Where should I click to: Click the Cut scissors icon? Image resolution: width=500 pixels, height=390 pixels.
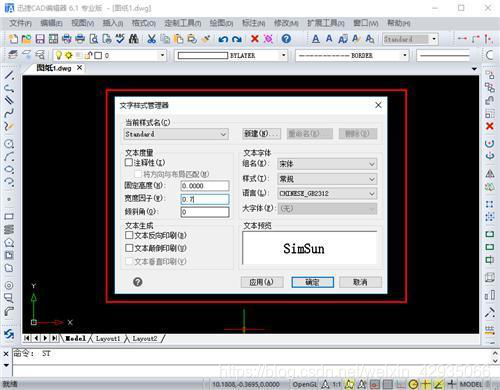(152, 39)
